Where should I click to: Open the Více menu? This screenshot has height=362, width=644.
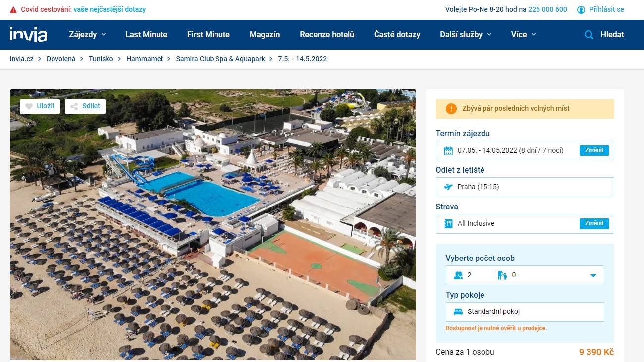coord(524,35)
